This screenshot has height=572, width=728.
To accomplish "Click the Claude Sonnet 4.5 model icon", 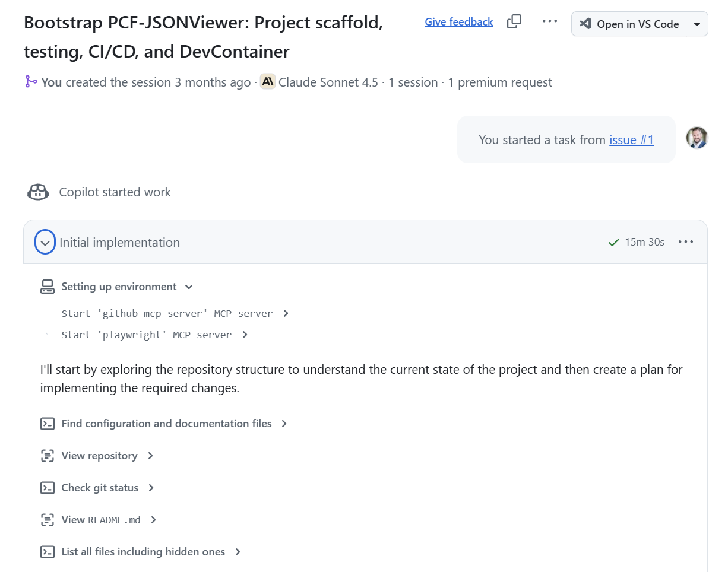I will click(267, 81).
